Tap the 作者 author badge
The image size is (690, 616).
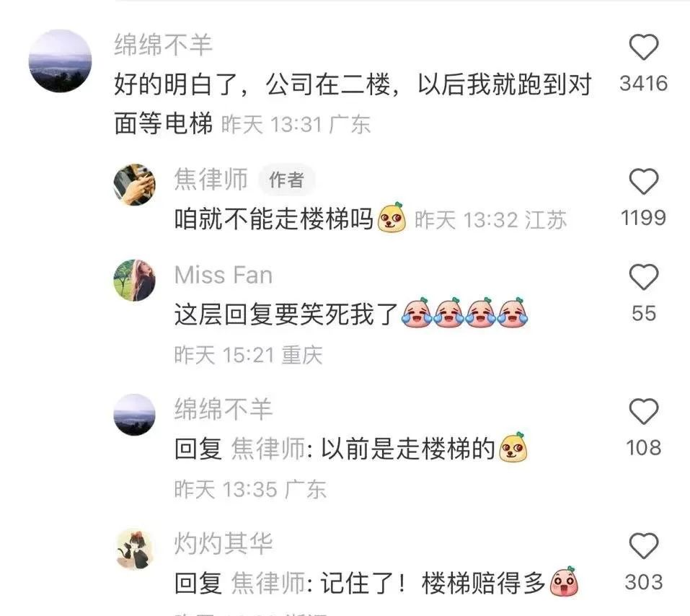tap(286, 180)
